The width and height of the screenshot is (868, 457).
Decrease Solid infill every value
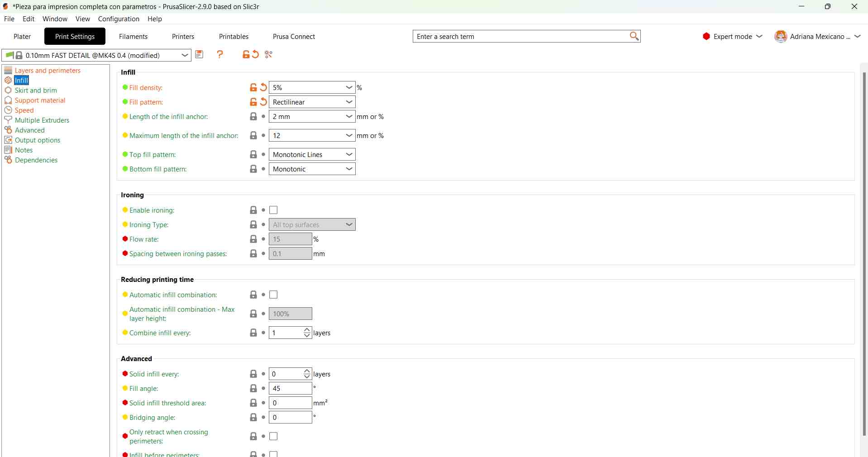pyautogui.click(x=307, y=377)
